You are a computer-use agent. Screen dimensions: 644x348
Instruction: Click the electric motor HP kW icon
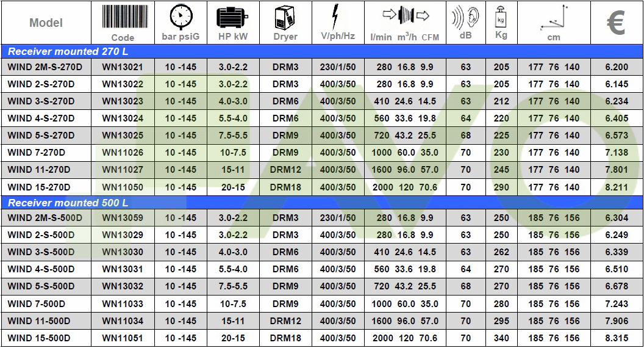click(232, 16)
